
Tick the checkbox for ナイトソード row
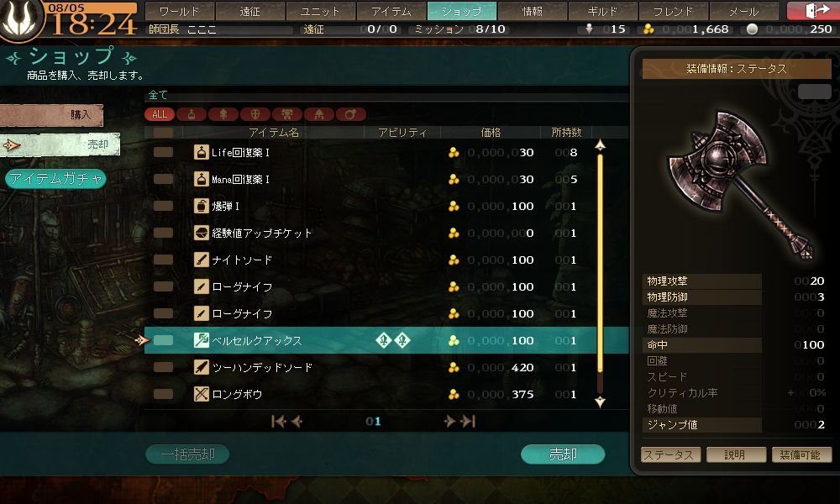[x=163, y=260]
